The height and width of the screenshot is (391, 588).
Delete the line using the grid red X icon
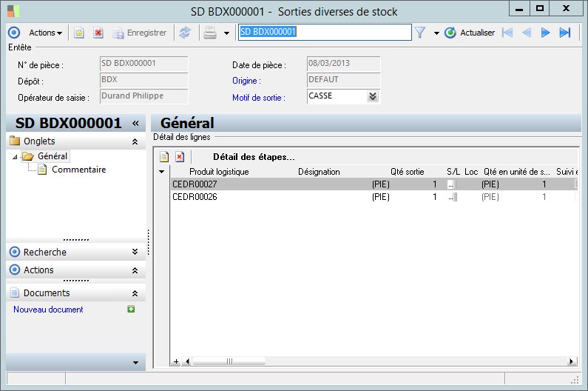(180, 157)
